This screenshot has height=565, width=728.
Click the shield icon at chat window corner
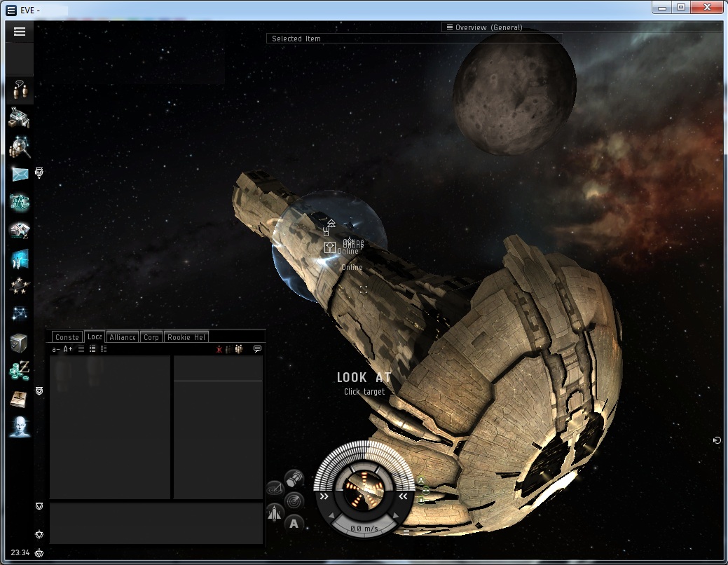[39, 506]
